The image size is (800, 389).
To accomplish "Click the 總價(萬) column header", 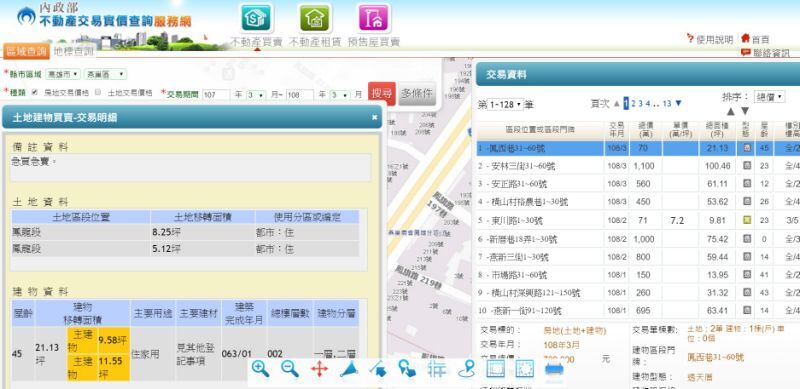I will (x=645, y=130).
